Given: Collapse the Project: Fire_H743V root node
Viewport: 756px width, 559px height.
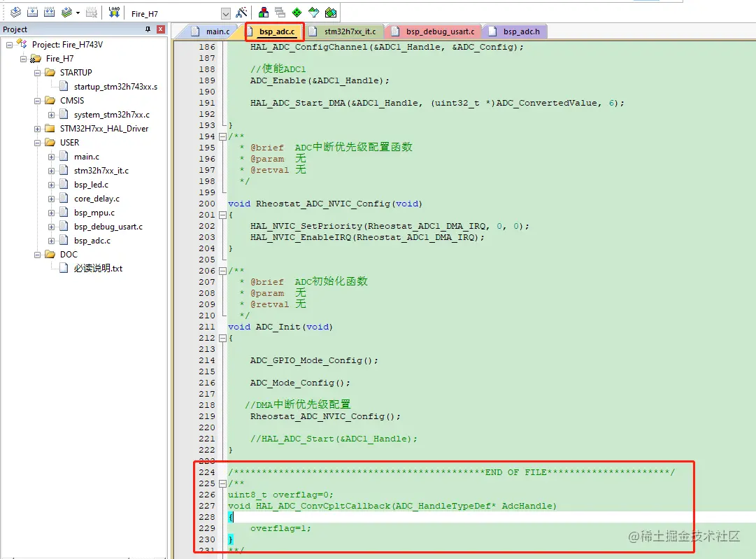Looking at the screenshot, I should tap(9, 45).
